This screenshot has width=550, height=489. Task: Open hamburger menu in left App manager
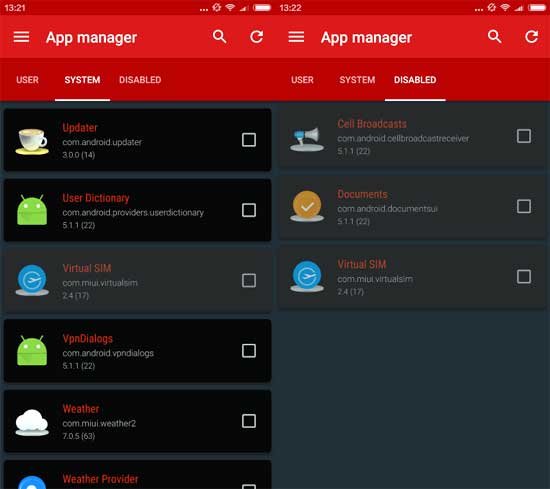[21, 37]
